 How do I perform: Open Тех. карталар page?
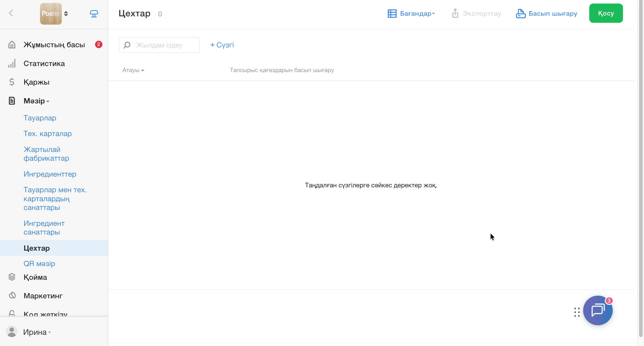point(47,134)
